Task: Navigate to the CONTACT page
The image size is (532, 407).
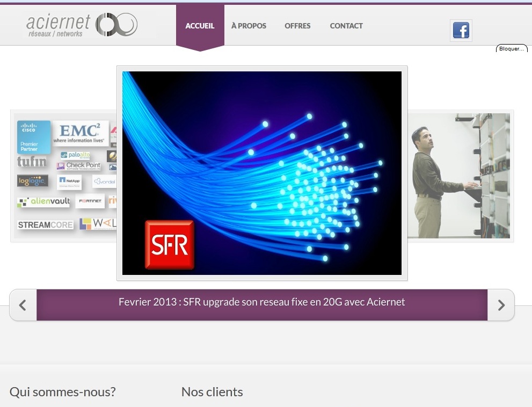Action: click(346, 26)
